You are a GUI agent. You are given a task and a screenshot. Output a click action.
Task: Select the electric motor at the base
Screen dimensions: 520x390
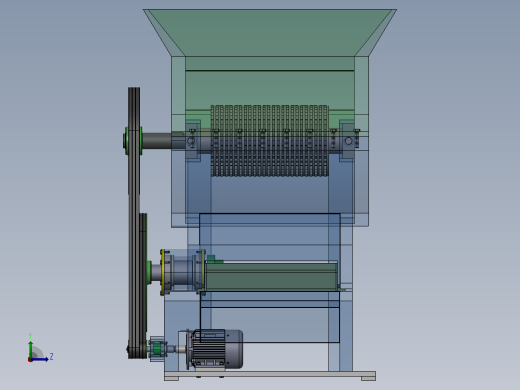215,349
